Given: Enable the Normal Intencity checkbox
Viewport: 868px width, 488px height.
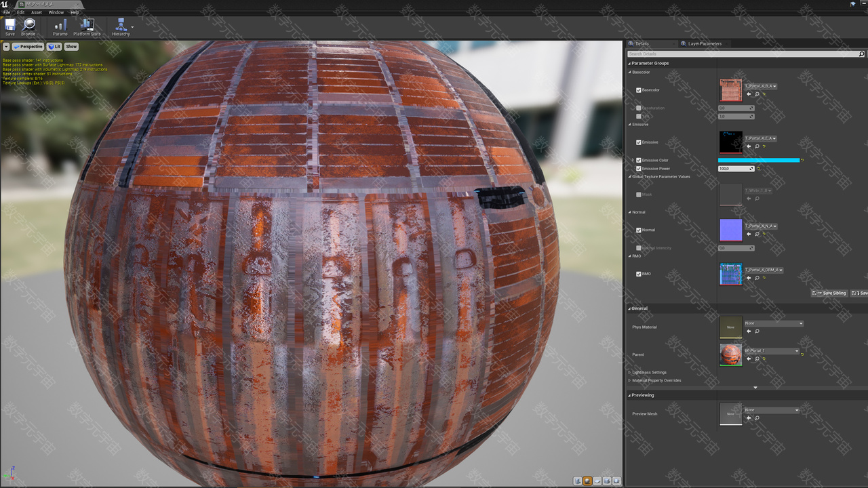Looking at the screenshot, I should pyautogui.click(x=639, y=248).
